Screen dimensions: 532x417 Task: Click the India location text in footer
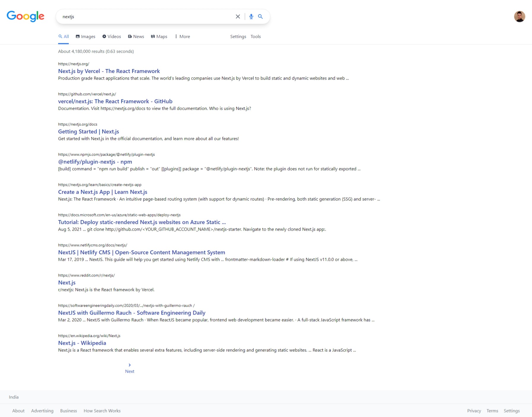click(x=14, y=397)
